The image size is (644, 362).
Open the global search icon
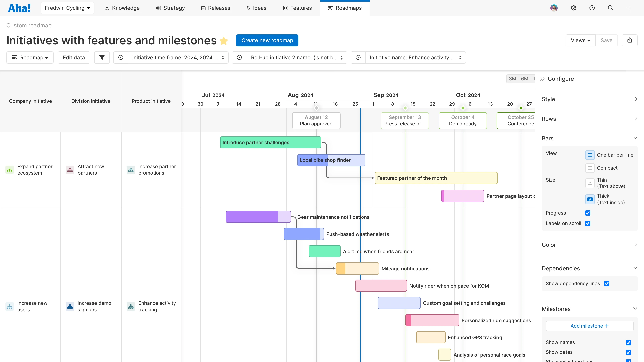point(611,8)
